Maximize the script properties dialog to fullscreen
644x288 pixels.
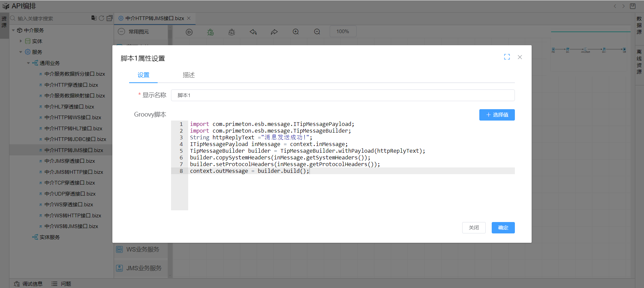click(507, 57)
